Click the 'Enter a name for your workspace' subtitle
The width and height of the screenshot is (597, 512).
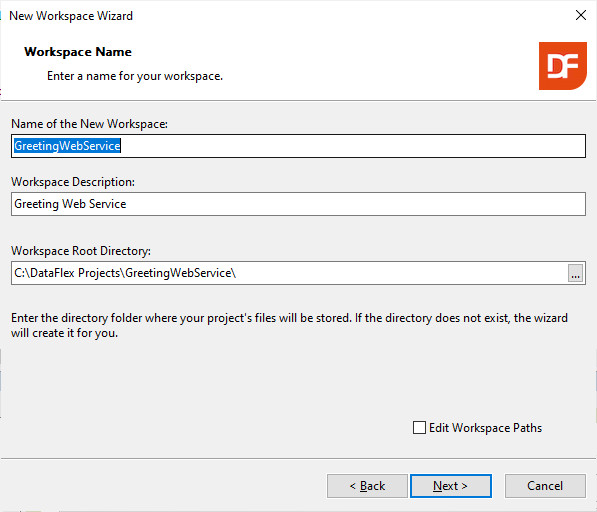click(135, 76)
